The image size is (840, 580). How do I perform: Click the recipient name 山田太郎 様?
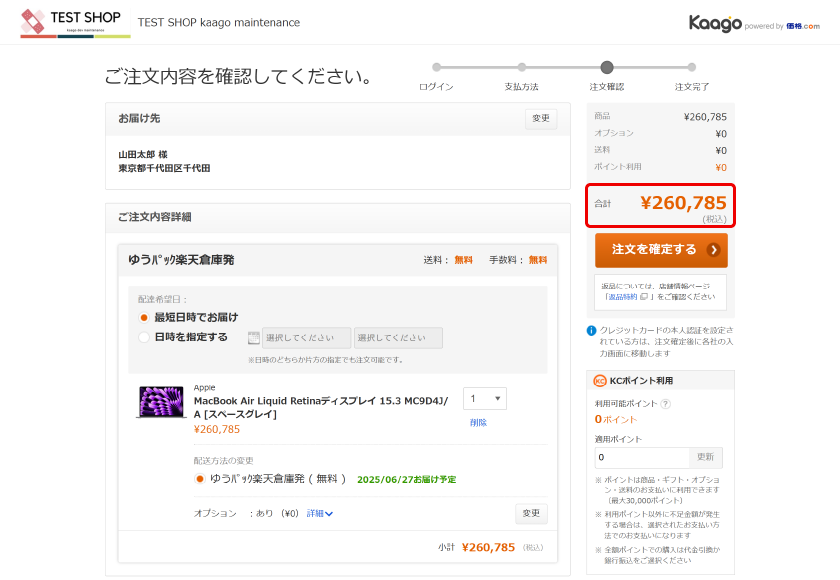click(143, 154)
